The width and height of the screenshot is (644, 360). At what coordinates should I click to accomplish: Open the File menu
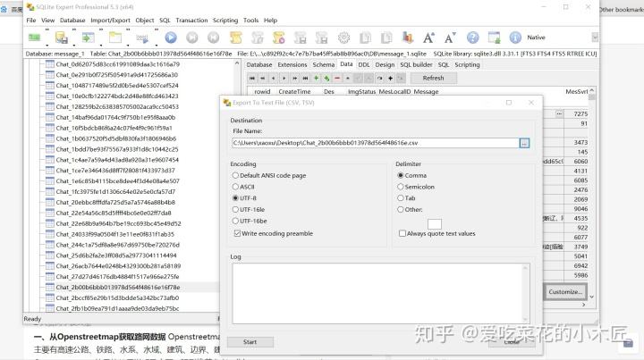(31, 20)
